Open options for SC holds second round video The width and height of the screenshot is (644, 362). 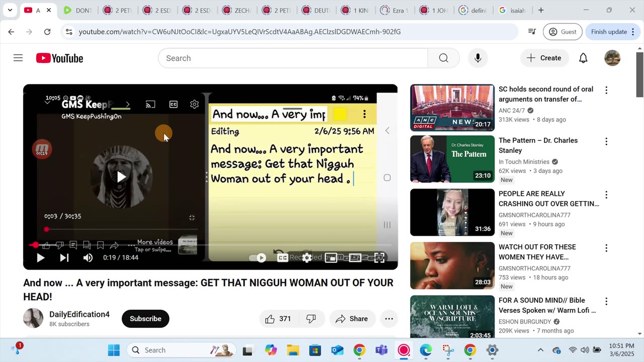[606, 90]
